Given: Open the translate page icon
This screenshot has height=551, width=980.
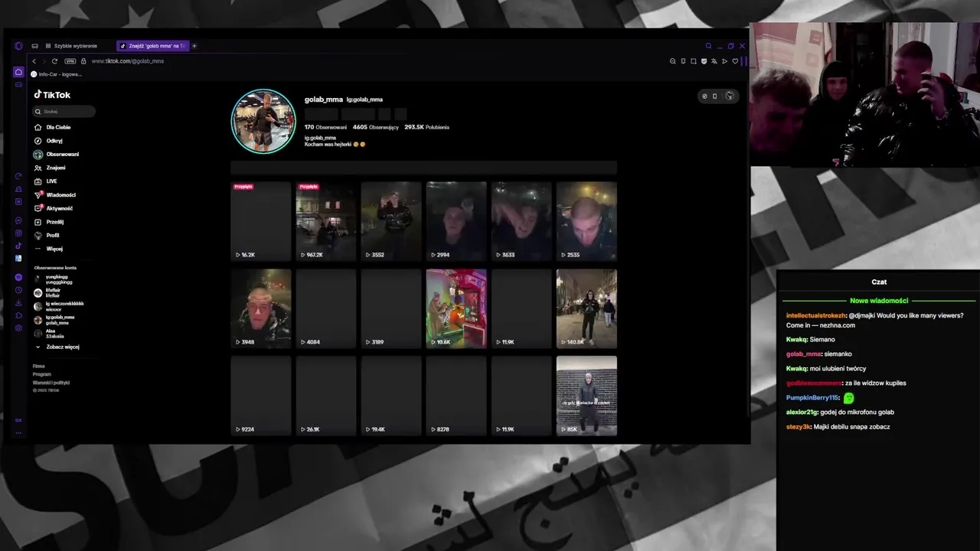Looking at the screenshot, I should click(x=714, y=61).
